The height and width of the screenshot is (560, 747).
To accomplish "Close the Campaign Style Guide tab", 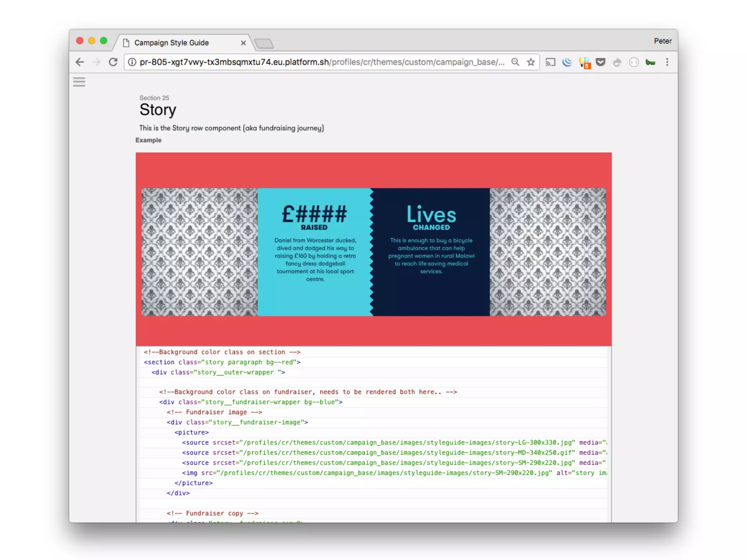I will [x=243, y=43].
